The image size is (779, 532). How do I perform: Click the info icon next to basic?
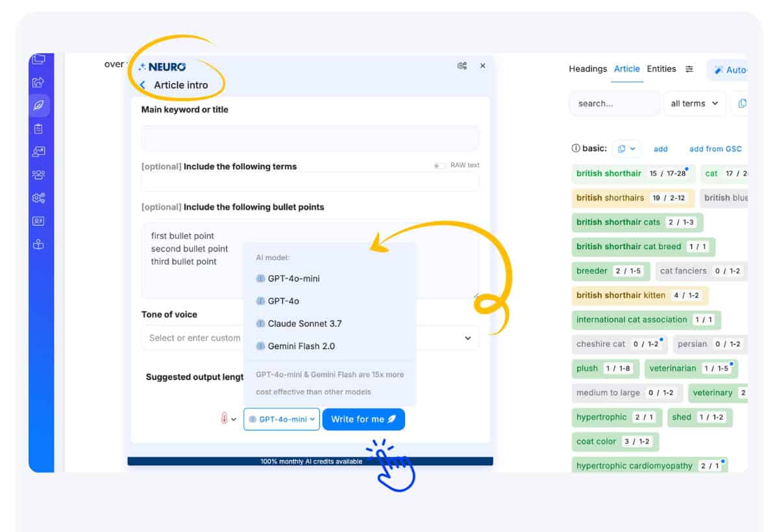tap(575, 149)
